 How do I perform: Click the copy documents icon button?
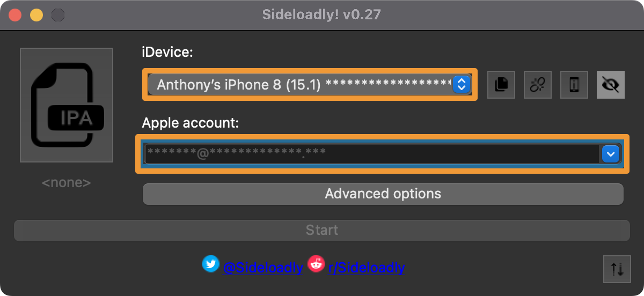(x=501, y=85)
